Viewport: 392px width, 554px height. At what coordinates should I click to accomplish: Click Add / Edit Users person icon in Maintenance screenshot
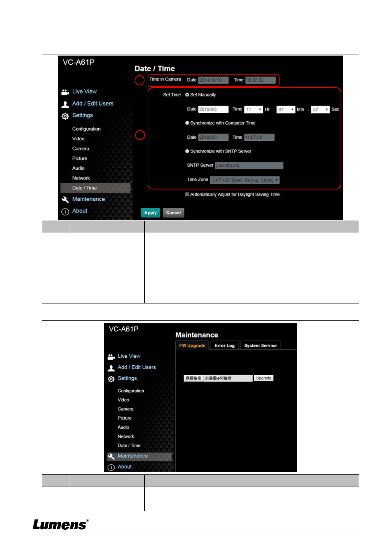tap(111, 368)
